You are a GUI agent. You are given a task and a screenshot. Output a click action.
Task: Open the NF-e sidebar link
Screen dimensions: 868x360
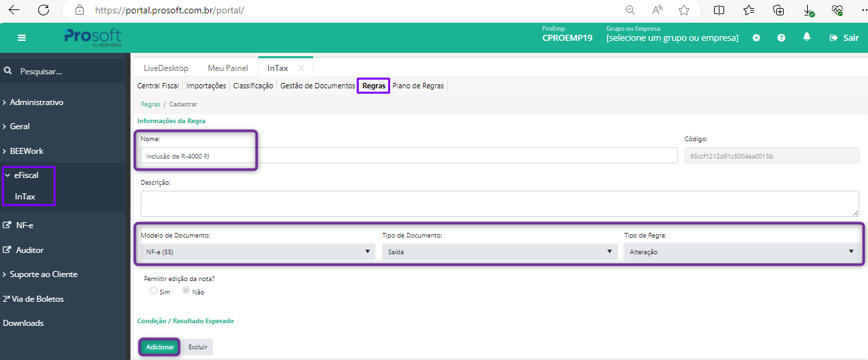[x=19, y=226]
